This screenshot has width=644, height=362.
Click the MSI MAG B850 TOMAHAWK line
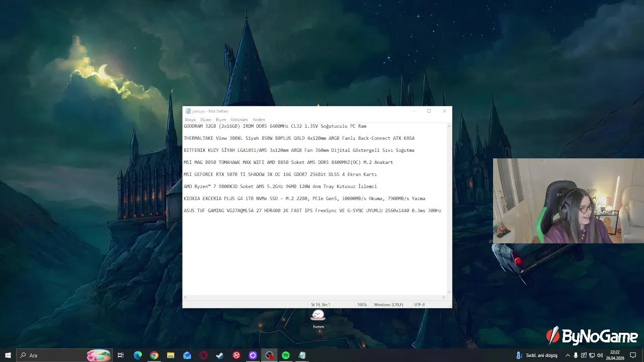[x=288, y=162]
